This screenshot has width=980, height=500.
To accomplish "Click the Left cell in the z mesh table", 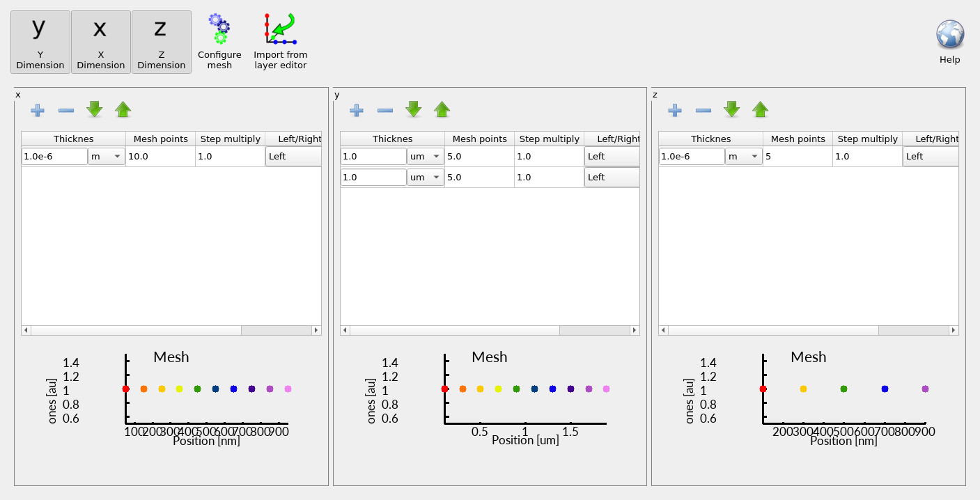I will (x=931, y=156).
